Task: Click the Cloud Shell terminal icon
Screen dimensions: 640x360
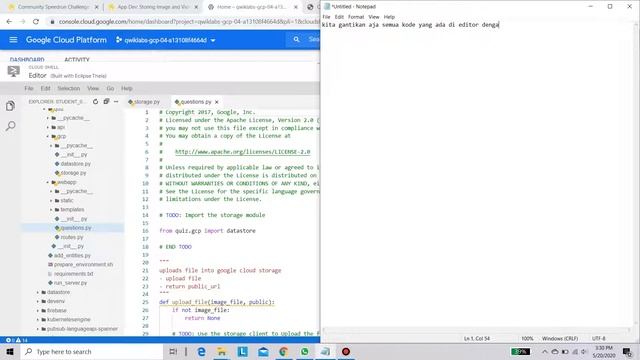Action: (x=13, y=71)
